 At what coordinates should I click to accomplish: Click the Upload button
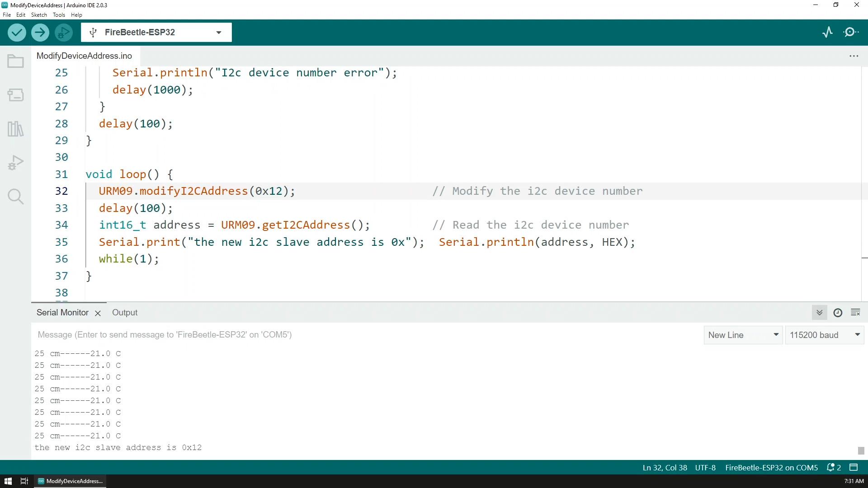40,32
